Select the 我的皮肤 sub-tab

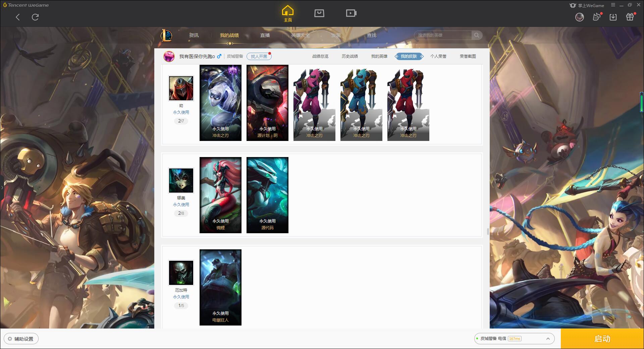[x=409, y=56]
